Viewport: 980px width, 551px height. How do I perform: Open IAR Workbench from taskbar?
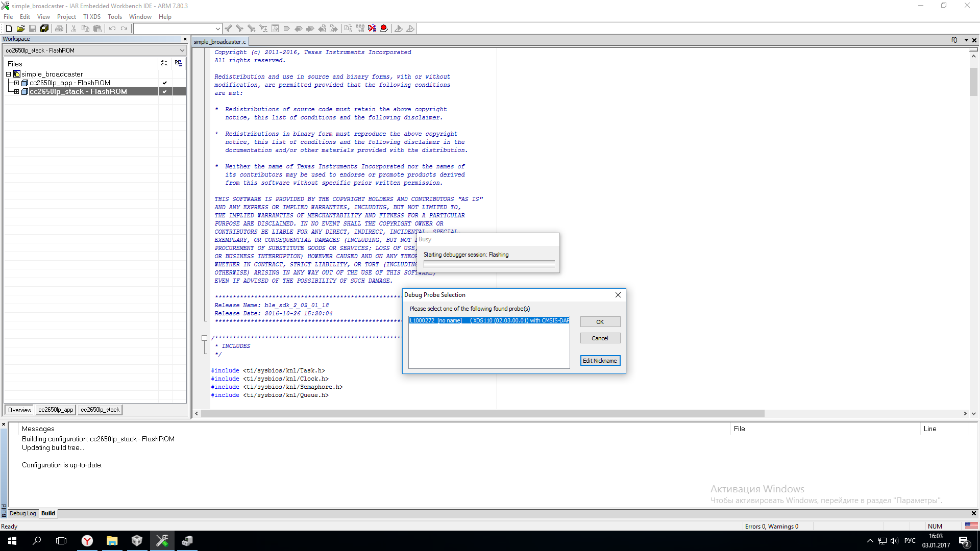pyautogui.click(x=162, y=541)
